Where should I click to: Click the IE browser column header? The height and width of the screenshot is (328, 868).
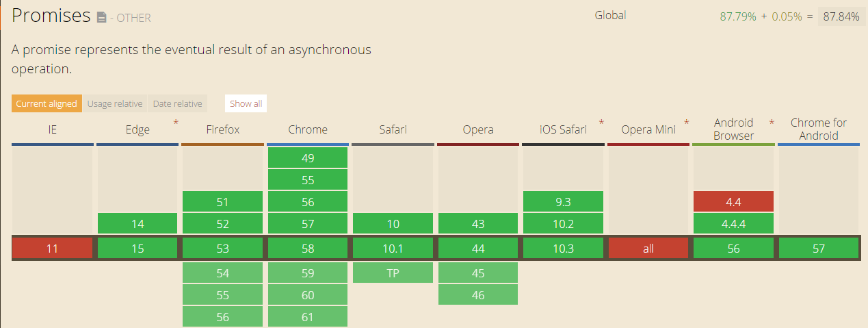[53, 129]
